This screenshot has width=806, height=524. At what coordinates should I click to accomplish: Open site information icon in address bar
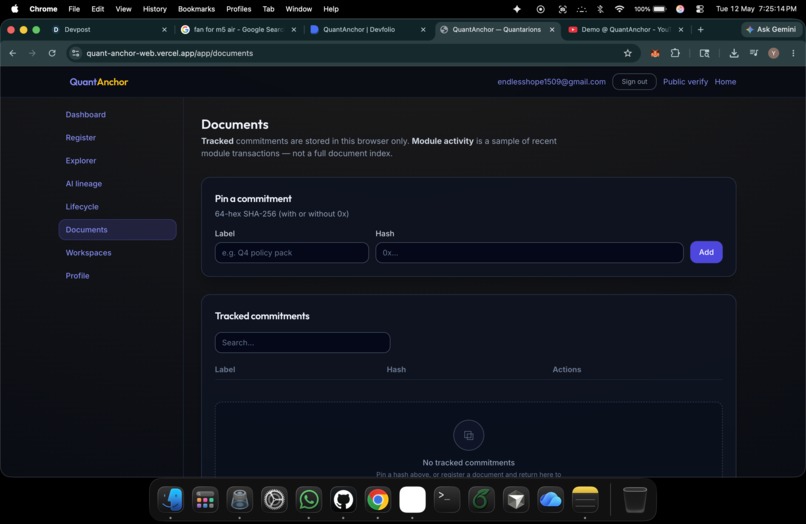(x=76, y=53)
